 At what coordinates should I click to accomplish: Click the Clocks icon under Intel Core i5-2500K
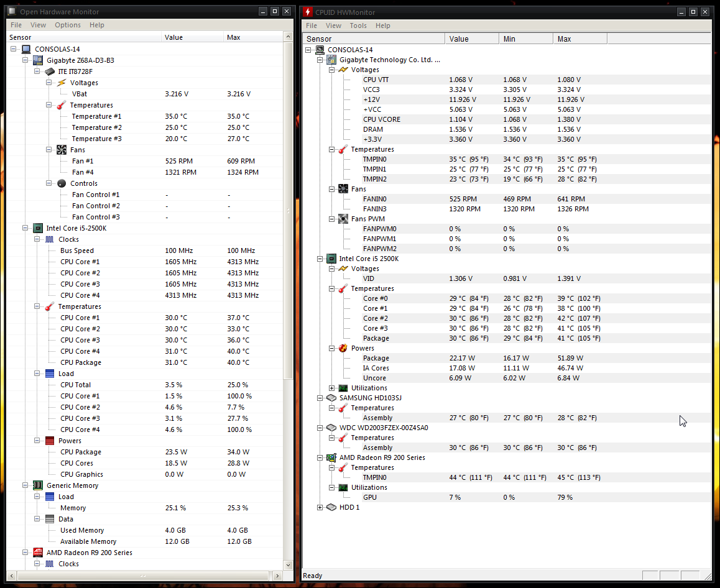pyautogui.click(x=50, y=239)
